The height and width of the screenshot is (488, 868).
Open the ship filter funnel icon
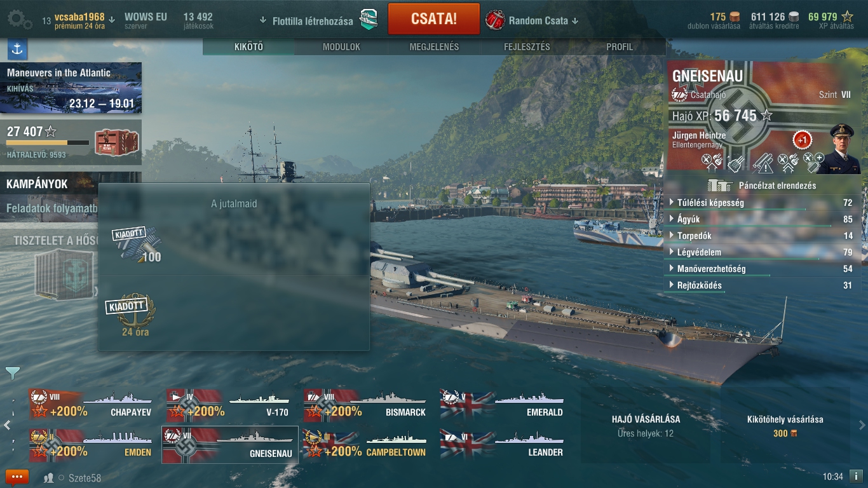tap(12, 372)
